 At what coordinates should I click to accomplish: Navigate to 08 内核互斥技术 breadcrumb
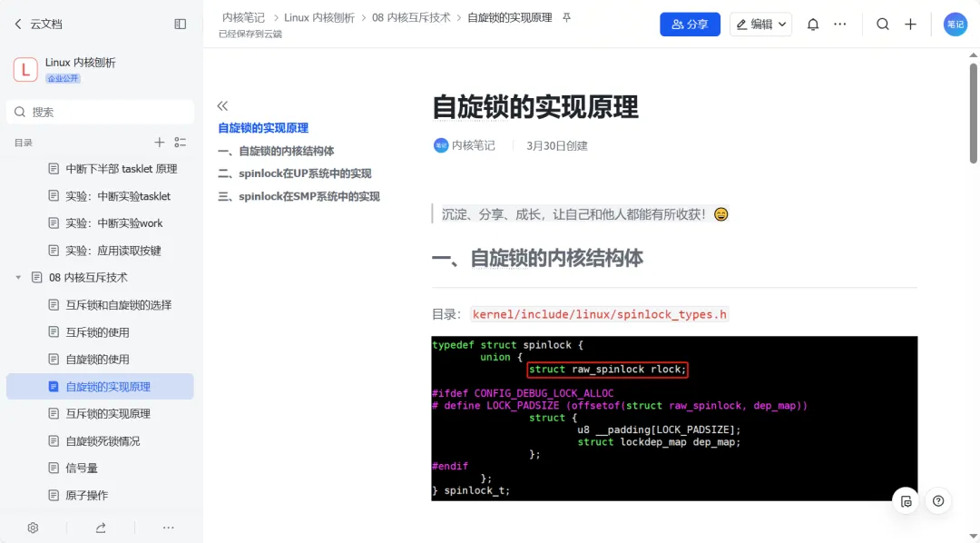[x=411, y=17]
